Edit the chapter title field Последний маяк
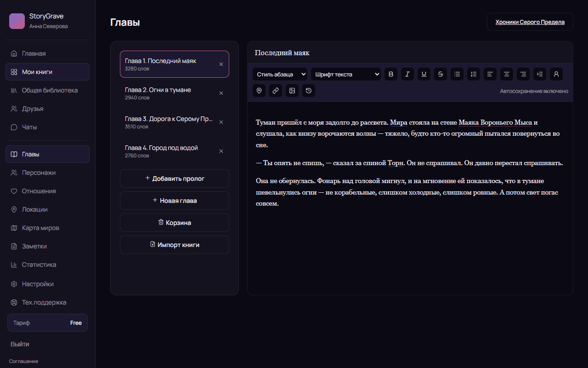The width and height of the screenshot is (588, 368). click(x=410, y=52)
